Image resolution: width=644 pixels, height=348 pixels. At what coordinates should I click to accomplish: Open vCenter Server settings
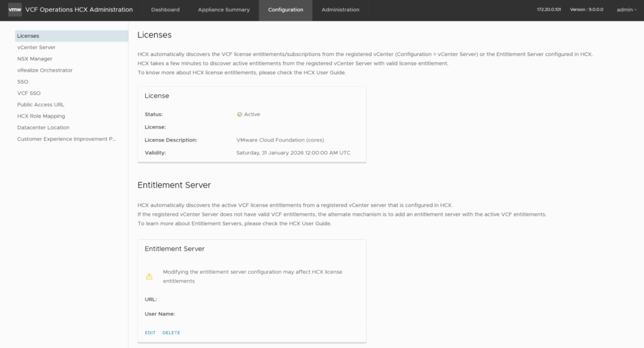(36, 47)
